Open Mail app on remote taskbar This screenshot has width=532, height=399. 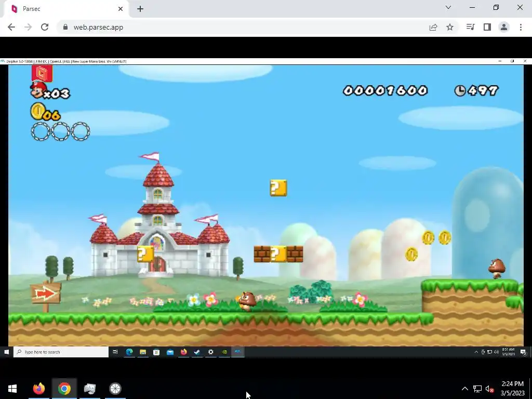click(170, 352)
